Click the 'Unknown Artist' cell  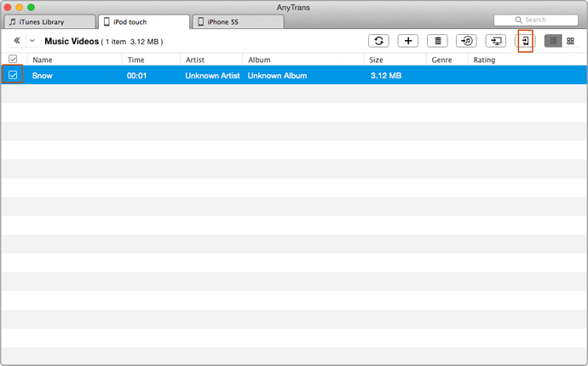pyautogui.click(x=212, y=75)
